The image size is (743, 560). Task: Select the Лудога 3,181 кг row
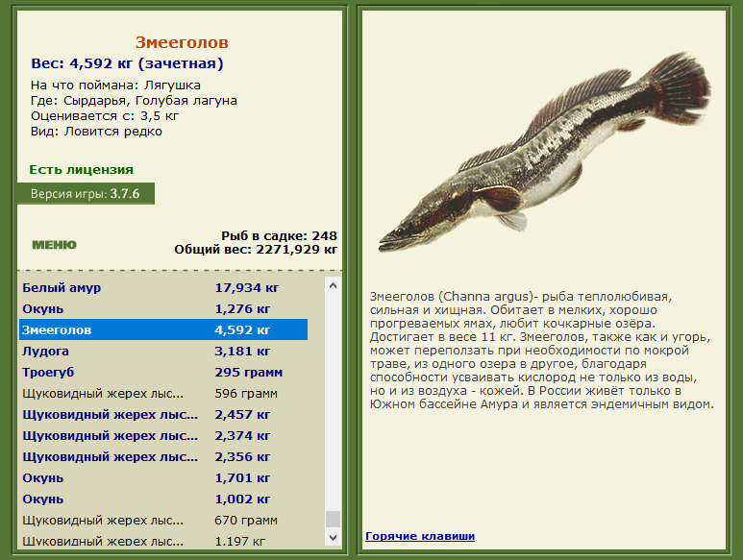click(x=163, y=352)
